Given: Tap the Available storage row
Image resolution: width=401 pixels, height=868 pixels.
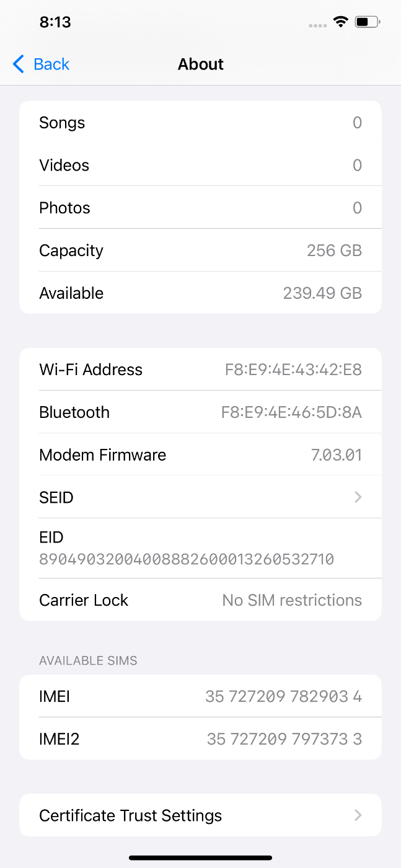Looking at the screenshot, I should (x=200, y=293).
